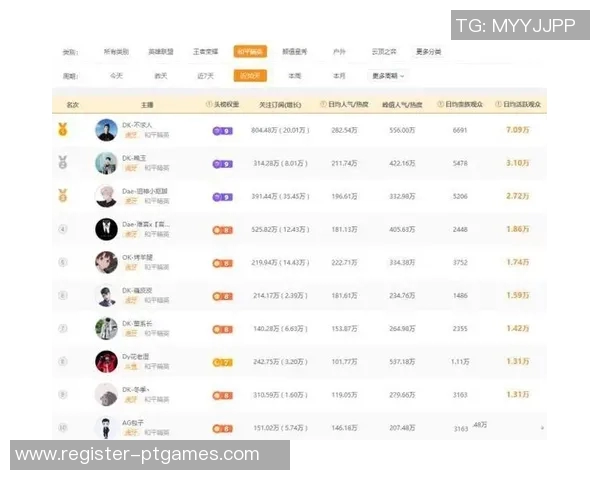
Task: Choose the highlighted 近30天 period filter
Action: (x=250, y=76)
